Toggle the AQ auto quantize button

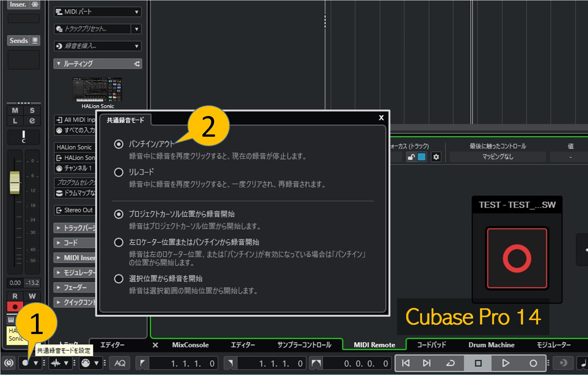point(120,363)
